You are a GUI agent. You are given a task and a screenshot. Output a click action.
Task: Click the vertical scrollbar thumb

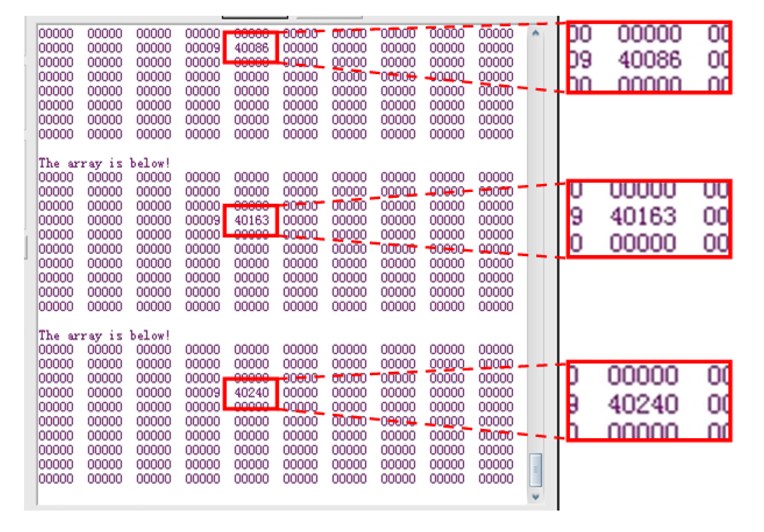coord(535,469)
